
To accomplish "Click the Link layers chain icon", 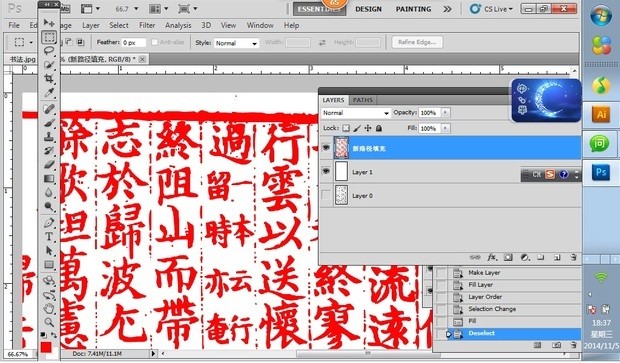I will tap(474, 257).
